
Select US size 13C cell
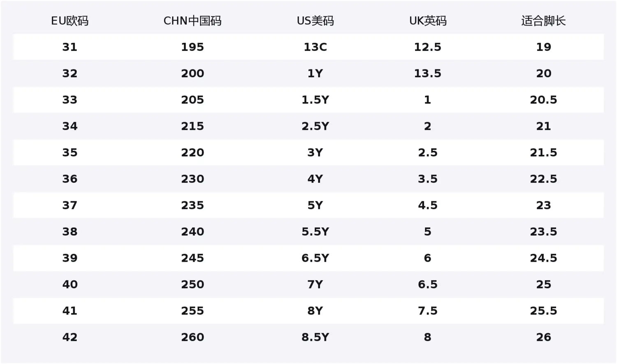(x=315, y=47)
